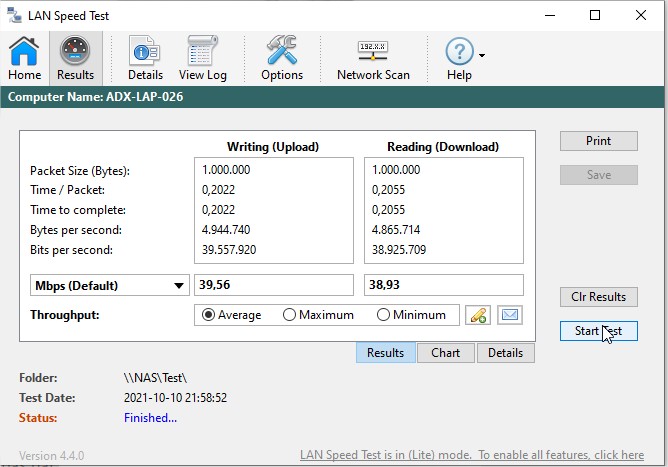Image resolution: width=668 pixels, height=467 pixels.
Task: Click the Time / Packet label
Action: pos(67,190)
